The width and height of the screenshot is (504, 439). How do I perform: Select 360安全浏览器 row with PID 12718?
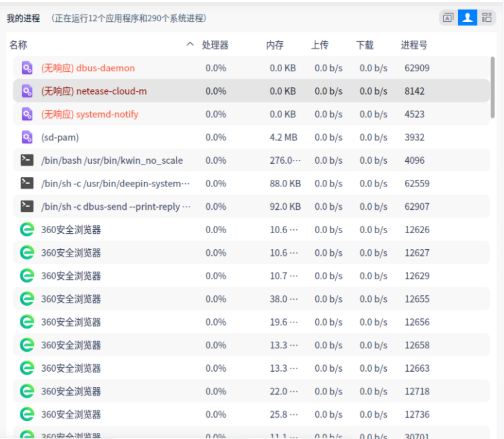click(251, 392)
